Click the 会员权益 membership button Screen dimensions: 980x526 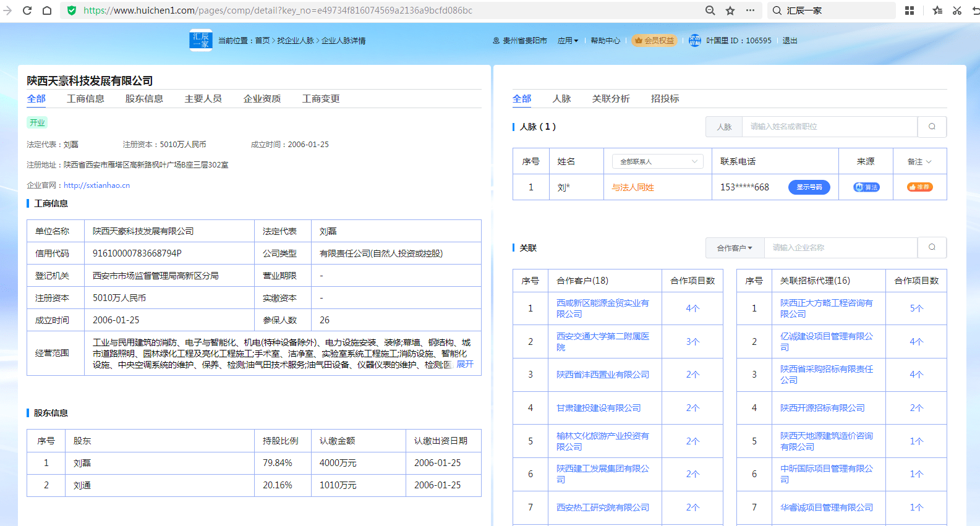[654, 41]
